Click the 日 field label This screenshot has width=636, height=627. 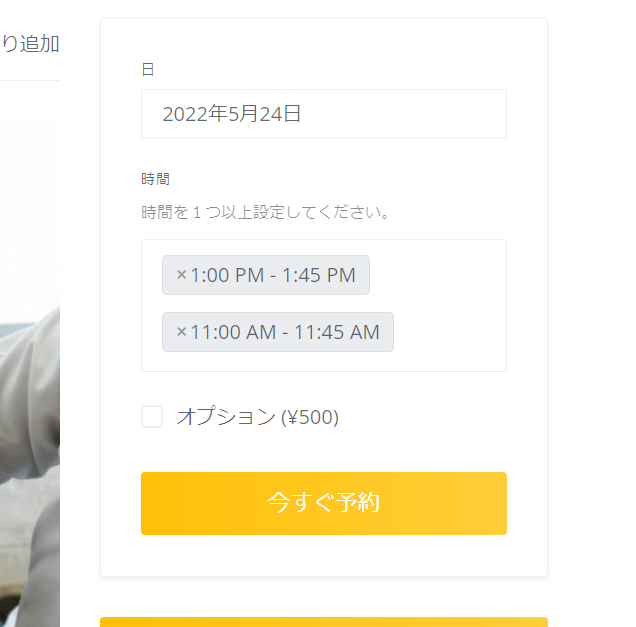click(x=148, y=69)
